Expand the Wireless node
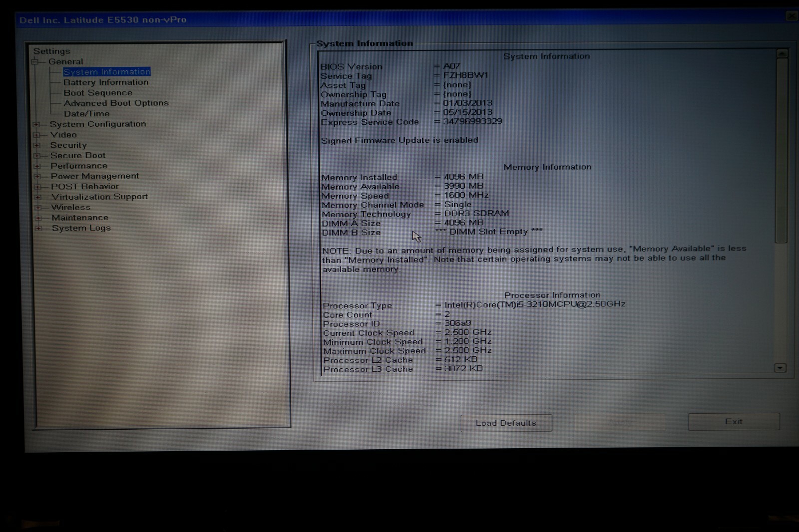Image resolution: width=799 pixels, height=532 pixels. pos(38,208)
